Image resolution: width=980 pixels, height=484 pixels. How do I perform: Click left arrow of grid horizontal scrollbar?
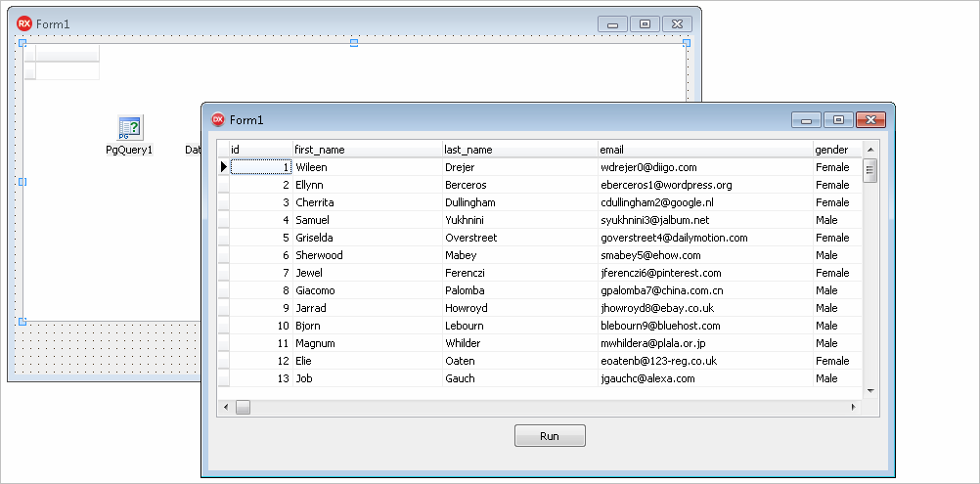(226, 407)
